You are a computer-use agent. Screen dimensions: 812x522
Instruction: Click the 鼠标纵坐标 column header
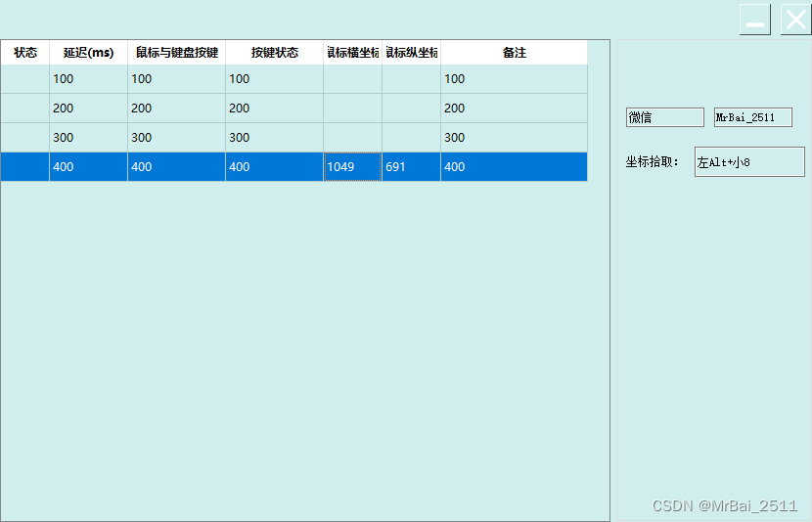point(411,52)
